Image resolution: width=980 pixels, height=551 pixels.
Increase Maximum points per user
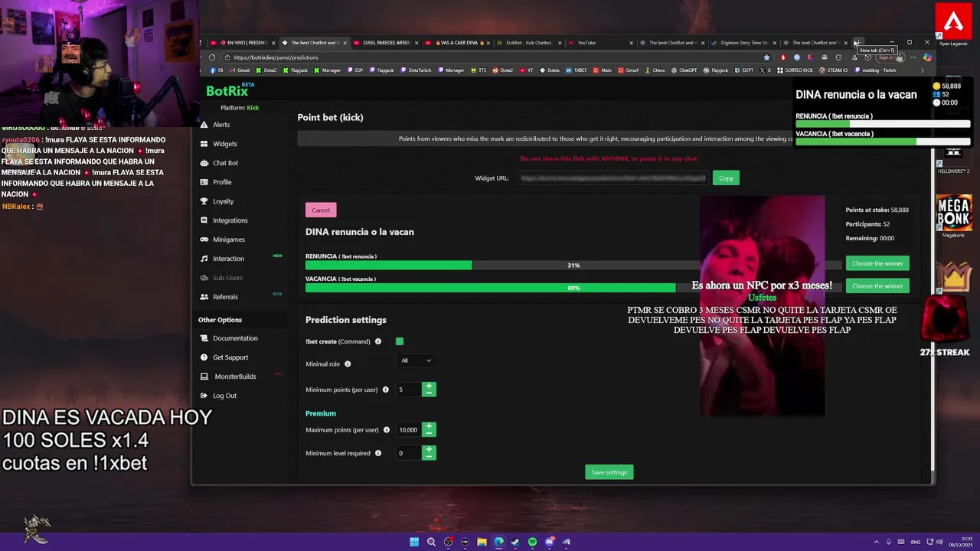click(429, 426)
